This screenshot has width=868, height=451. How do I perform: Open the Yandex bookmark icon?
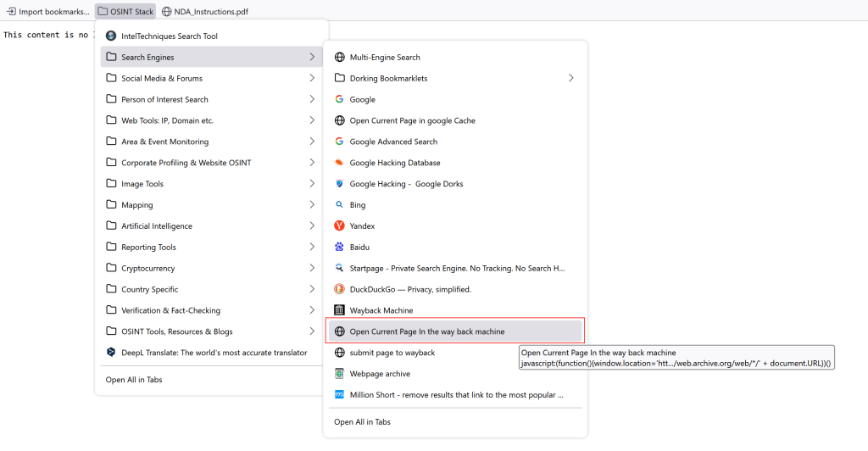tap(339, 225)
